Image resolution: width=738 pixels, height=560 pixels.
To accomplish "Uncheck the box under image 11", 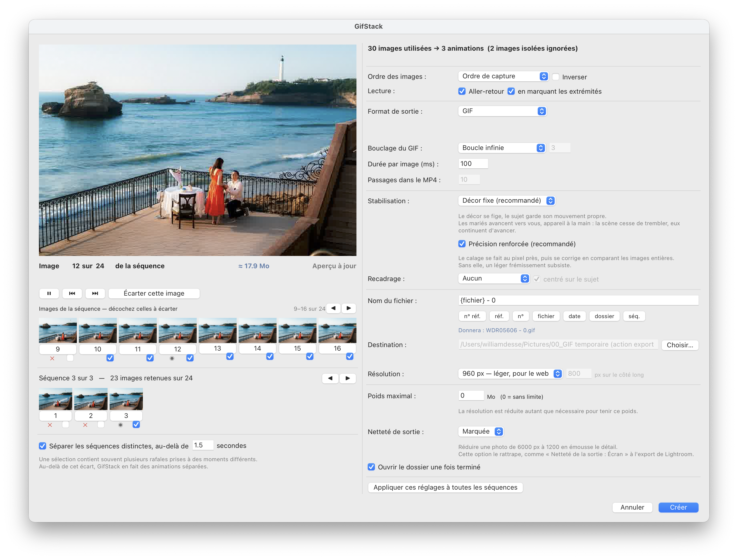I will click(150, 358).
